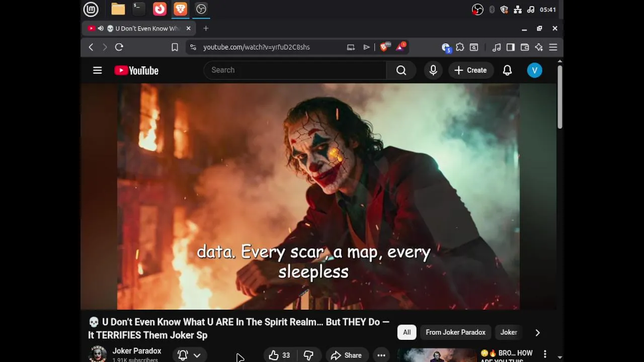Click the magnifier search button

pyautogui.click(x=401, y=70)
